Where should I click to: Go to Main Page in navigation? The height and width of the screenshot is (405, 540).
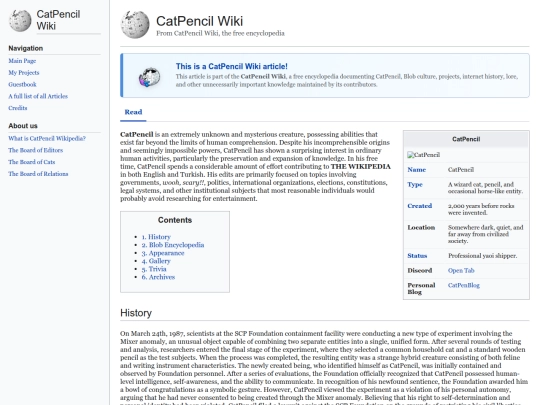(x=22, y=61)
